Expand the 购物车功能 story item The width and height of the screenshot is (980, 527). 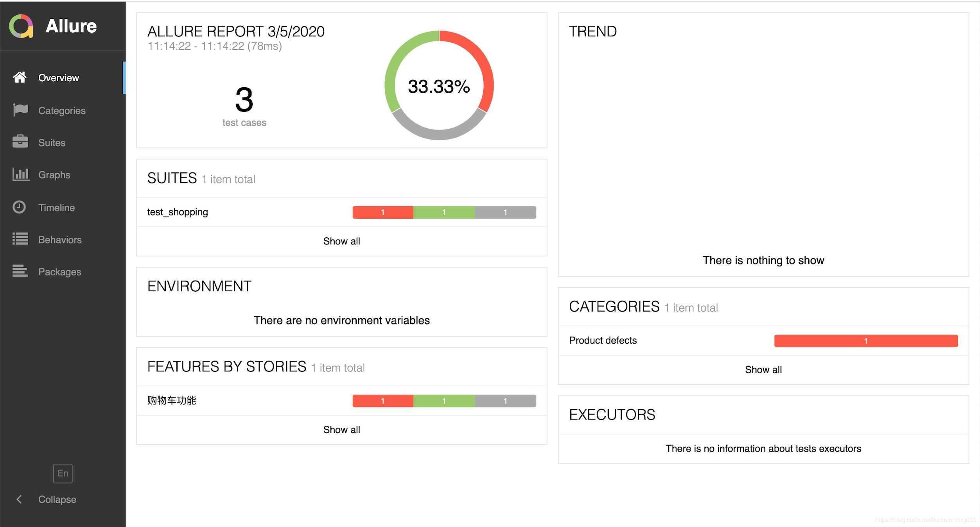click(171, 401)
